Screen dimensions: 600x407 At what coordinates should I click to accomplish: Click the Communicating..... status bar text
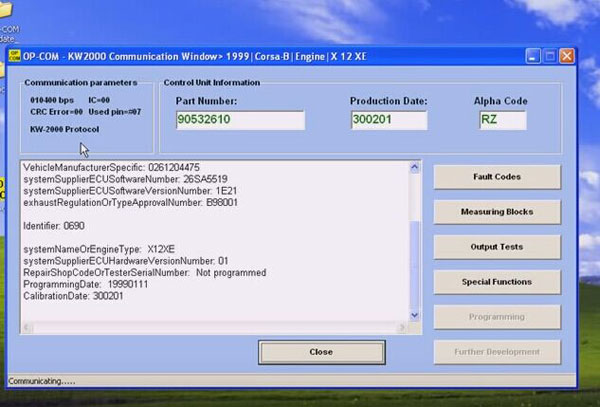click(x=42, y=381)
